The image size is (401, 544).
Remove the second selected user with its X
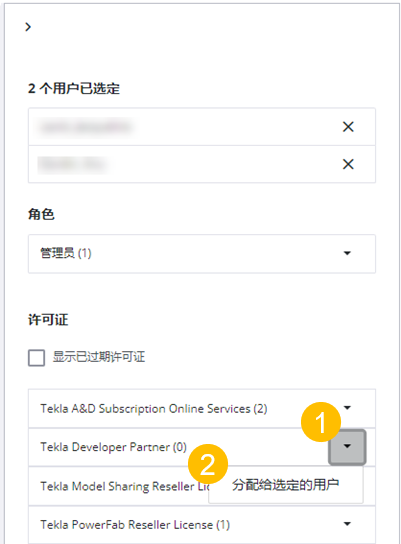tap(348, 164)
